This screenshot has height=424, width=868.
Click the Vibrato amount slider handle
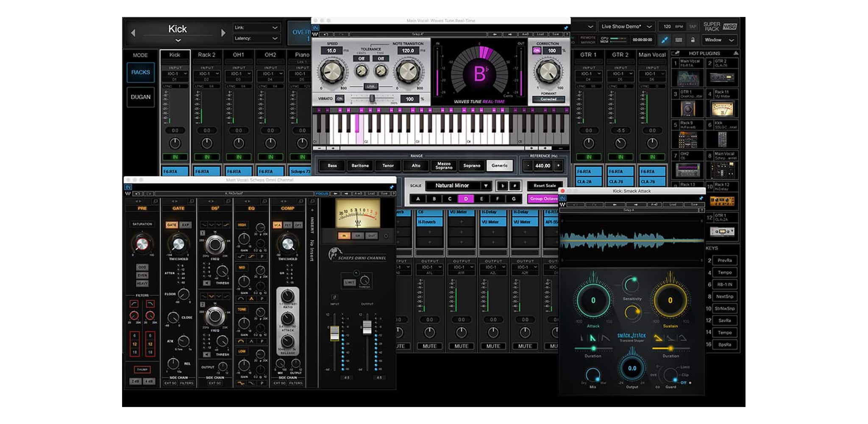372,99
